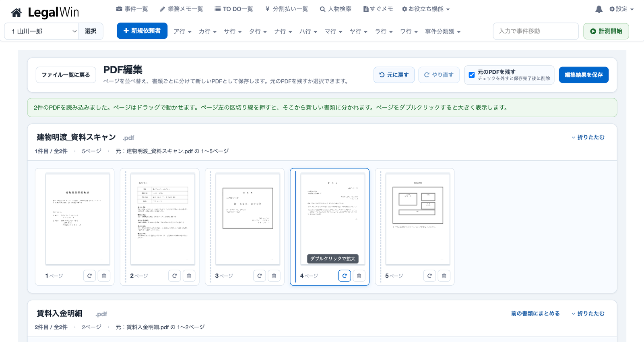Return via ファイル一覧に戻る button
This screenshot has height=342, width=644.
(66, 75)
